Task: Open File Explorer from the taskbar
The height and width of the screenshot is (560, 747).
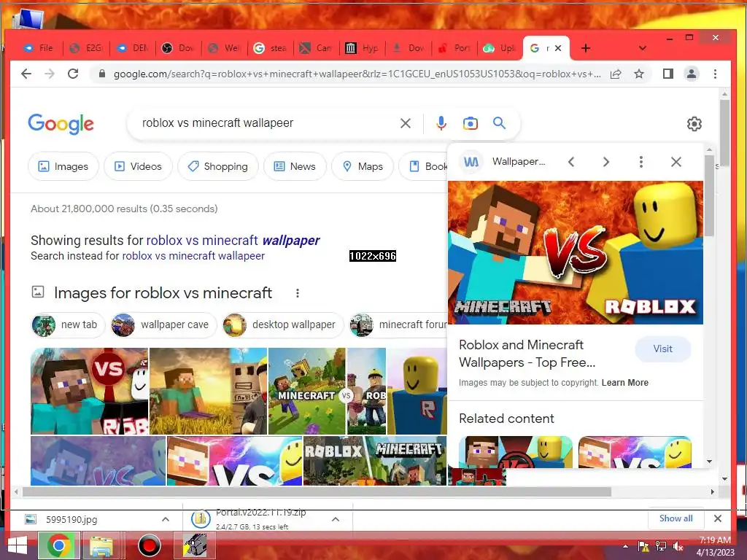Action: 101,545
